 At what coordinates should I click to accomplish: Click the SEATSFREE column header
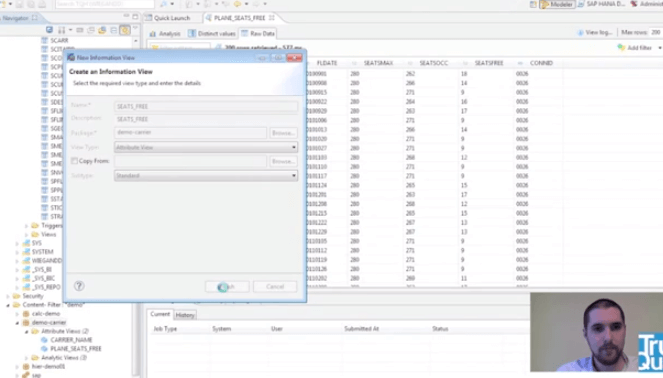click(x=489, y=63)
